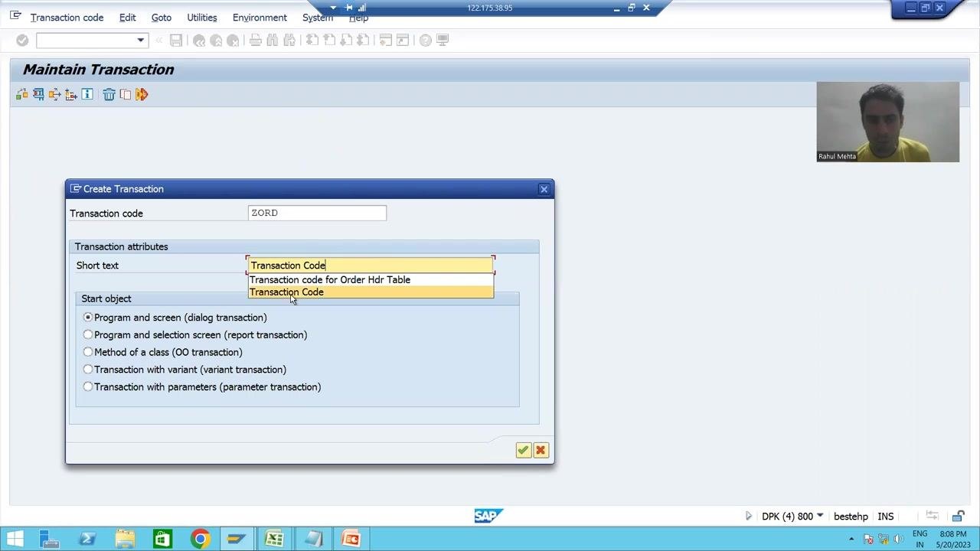Click the print icon in toolbar
The height and width of the screenshot is (551, 980).
[256, 40]
